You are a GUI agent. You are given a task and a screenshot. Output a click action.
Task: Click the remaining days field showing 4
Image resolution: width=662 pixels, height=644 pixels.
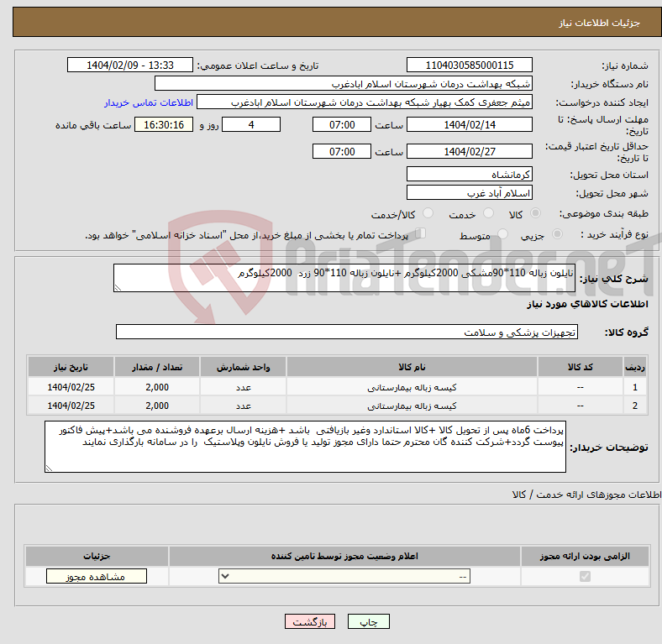[x=251, y=124]
